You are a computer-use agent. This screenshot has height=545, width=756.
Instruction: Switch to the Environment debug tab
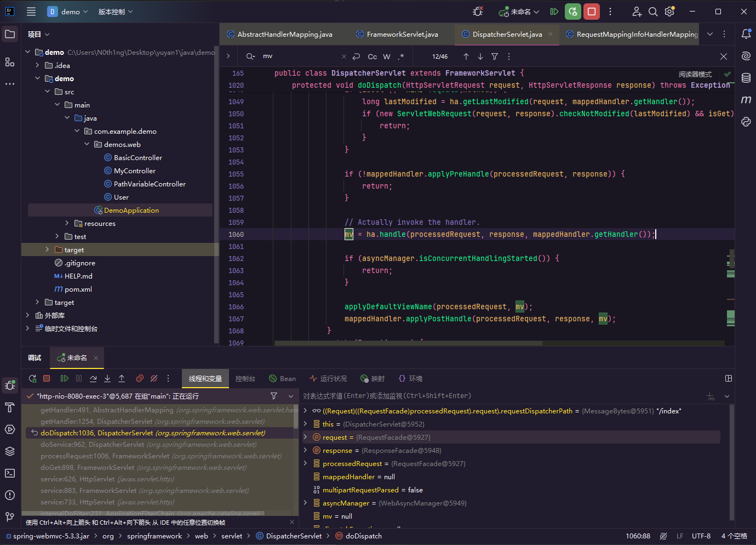(x=411, y=379)
